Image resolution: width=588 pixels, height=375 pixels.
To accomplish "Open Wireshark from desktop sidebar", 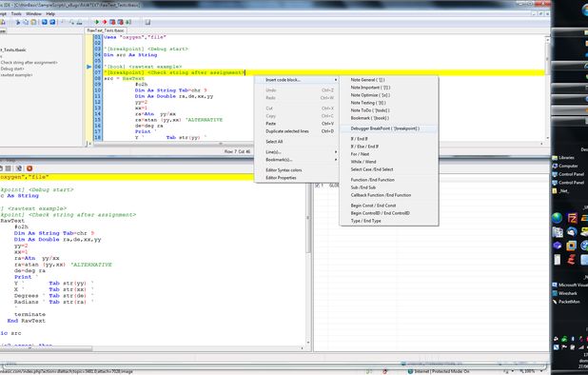I will pos(565,293).
